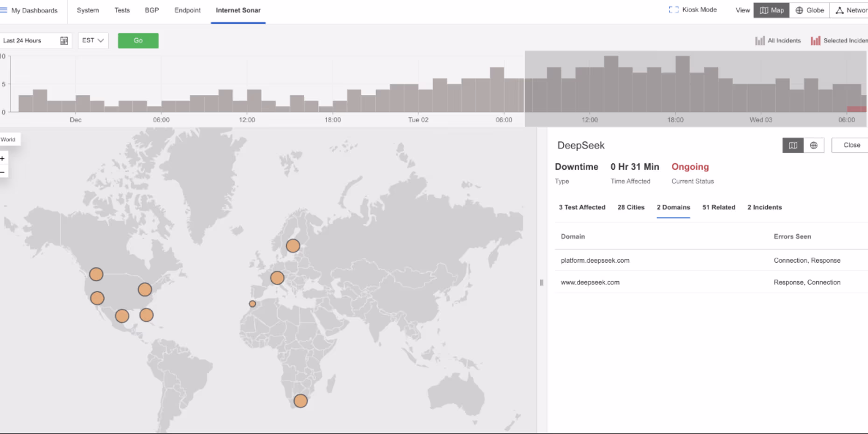Image resolution: width=868 pixels, height=434 pixels.
Task: Show the 28 Cities tab
Action: (631, 207)
